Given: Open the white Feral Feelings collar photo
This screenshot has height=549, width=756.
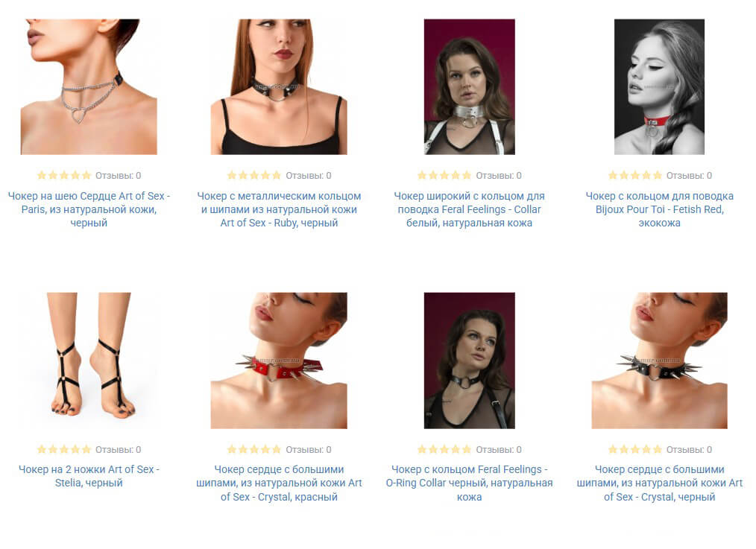Looking at the screenshot, I should pos(469,86).
